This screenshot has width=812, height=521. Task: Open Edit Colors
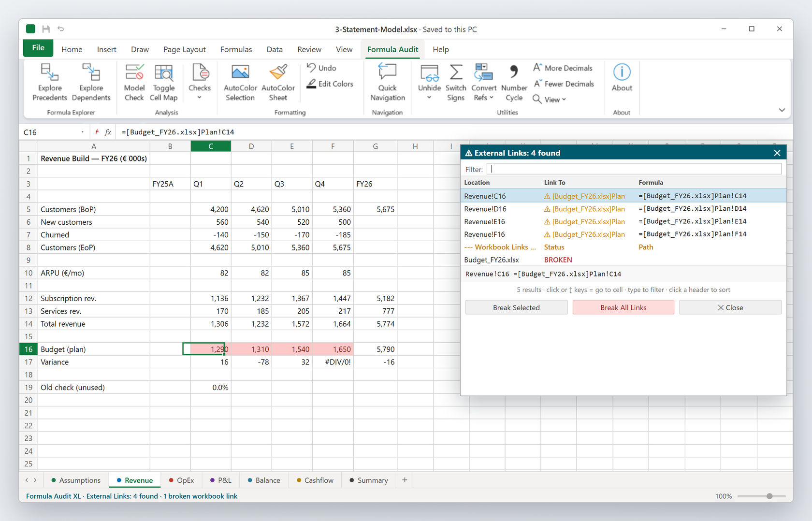[x=330, y=84]
